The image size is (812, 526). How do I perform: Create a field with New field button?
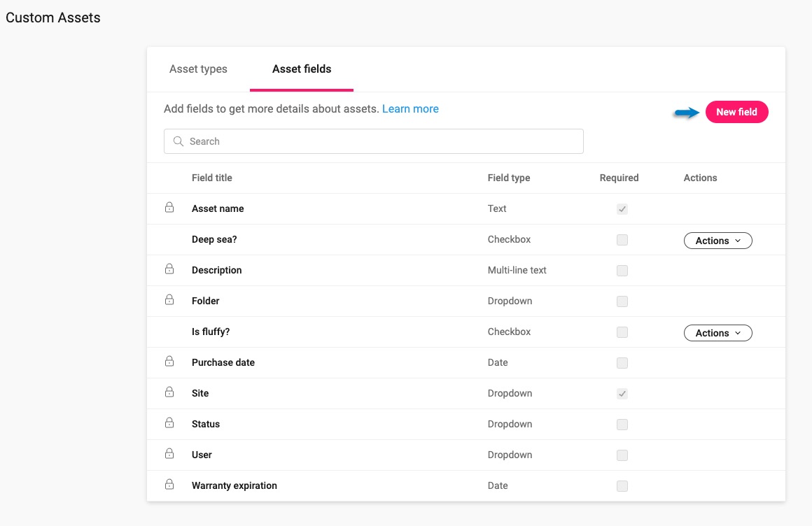coord(736,112)
